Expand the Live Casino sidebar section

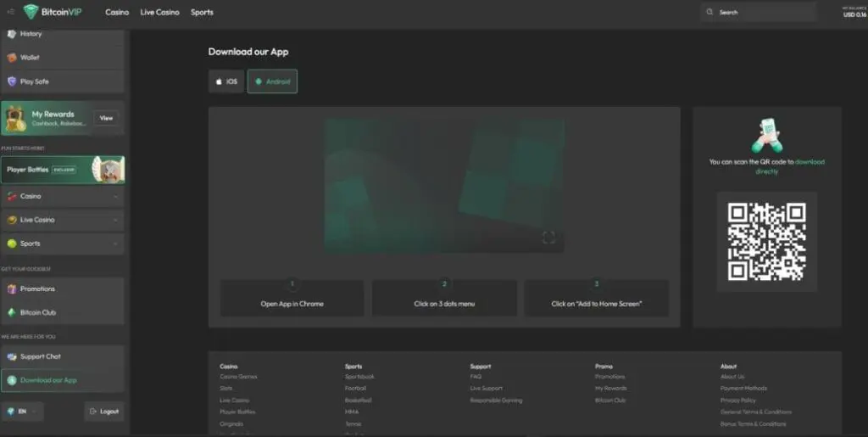click(x=63, y=220)
